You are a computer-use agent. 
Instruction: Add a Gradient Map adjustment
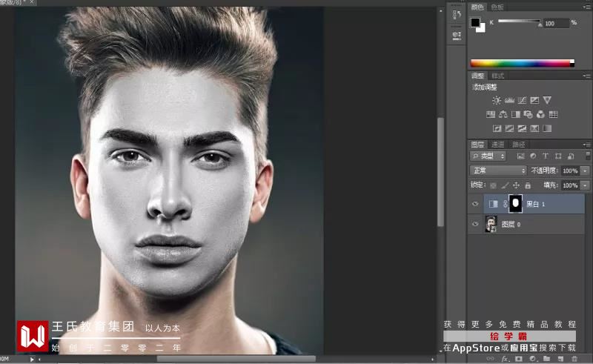click(547, 129)
